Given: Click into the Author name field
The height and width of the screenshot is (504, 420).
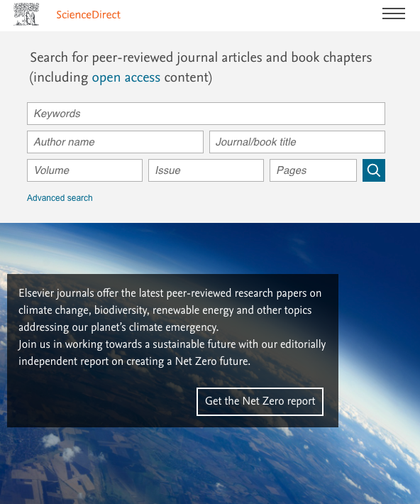Looking at the screenshot, I should 115,142.
